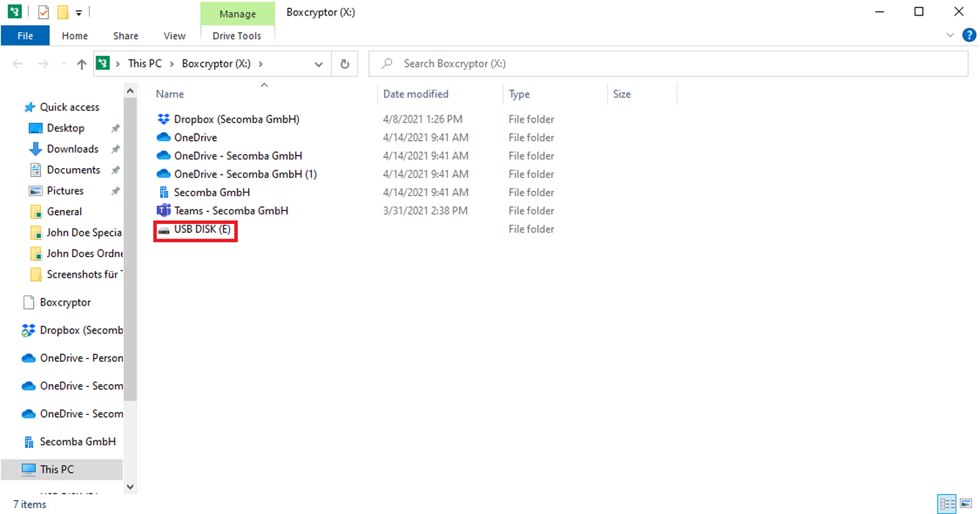Click This PC in the breadcrumb path
The height and width of the screenshot is (514, 980).
(x=145, y=64)
